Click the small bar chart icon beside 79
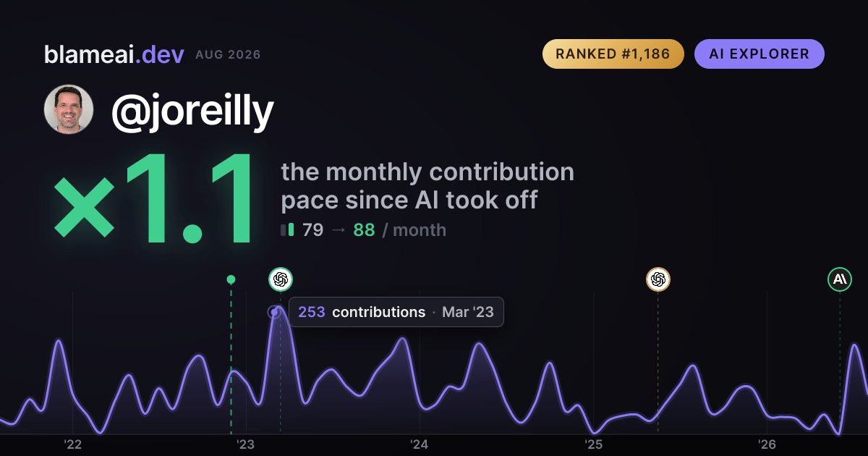 coord(287,230)
